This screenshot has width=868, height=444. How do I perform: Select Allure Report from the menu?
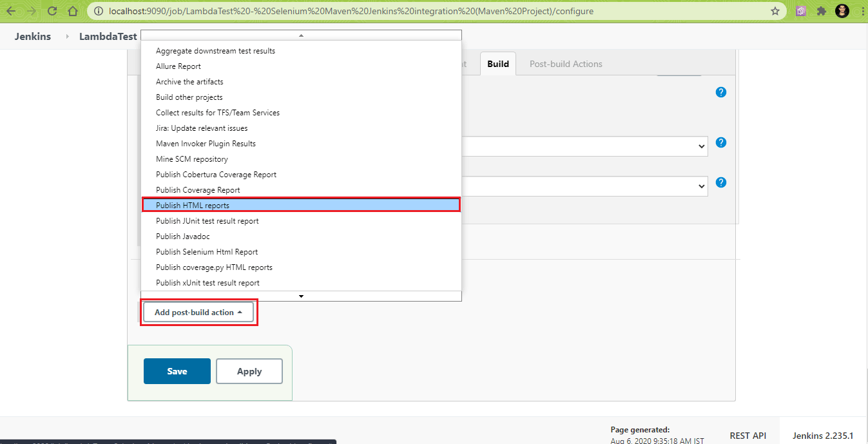click(301, 66)
